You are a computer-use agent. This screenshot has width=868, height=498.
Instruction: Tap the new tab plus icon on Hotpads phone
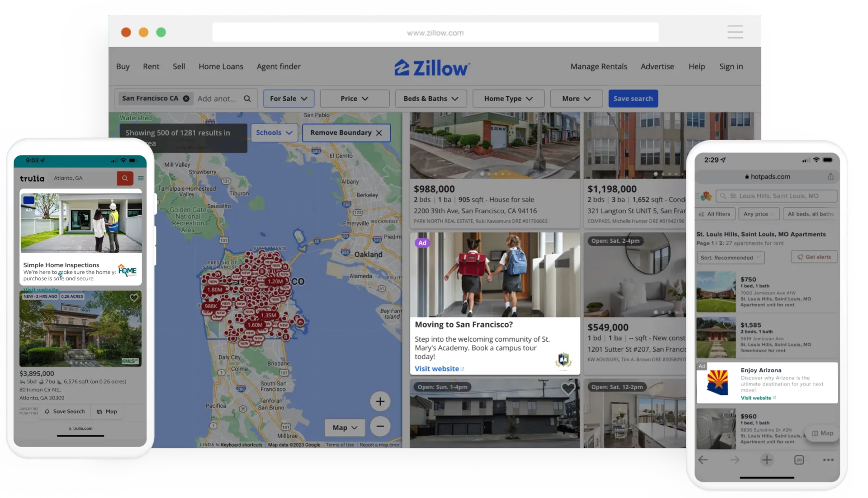coord(767,460)
